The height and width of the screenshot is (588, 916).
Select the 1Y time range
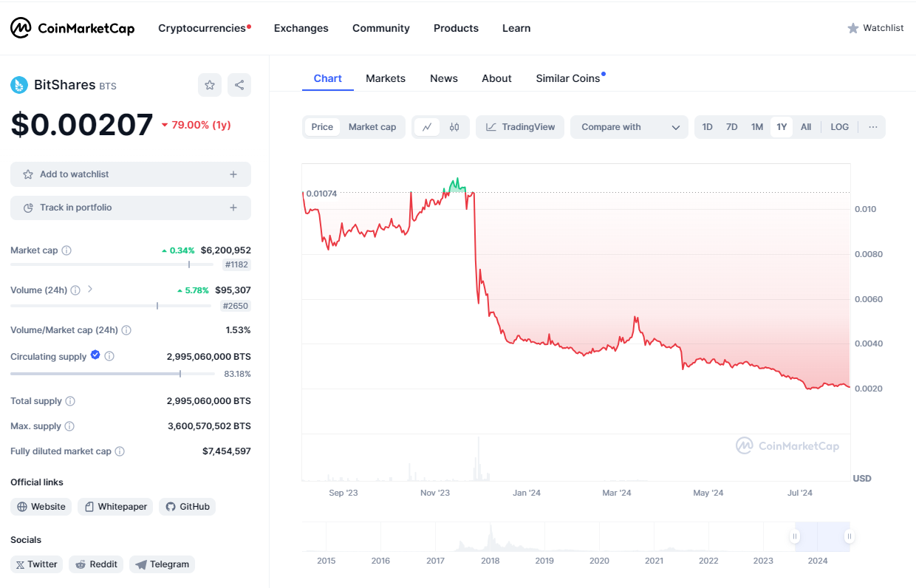(x=782, y=127)
